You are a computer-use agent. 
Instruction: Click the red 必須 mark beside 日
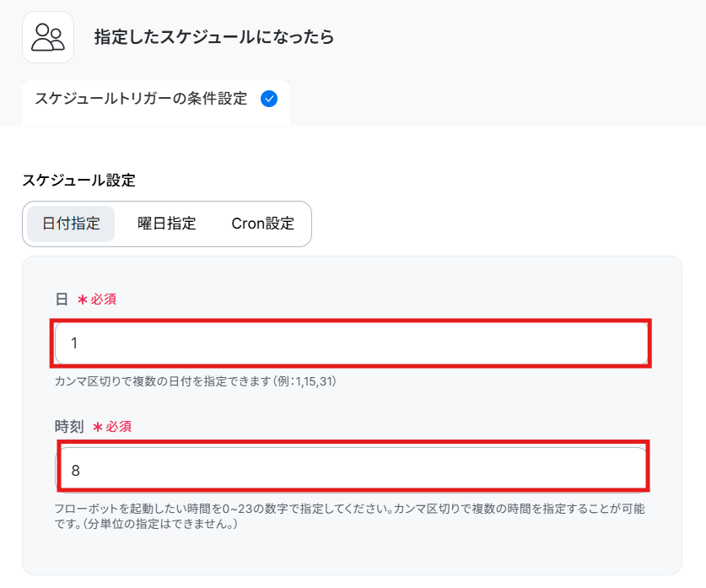[104, 299]
